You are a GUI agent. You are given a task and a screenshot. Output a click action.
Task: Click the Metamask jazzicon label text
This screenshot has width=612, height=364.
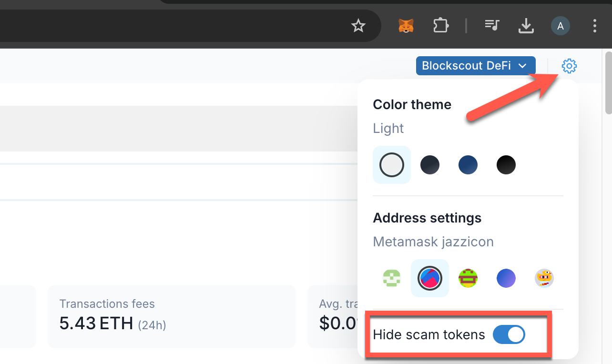click(433, 242)
